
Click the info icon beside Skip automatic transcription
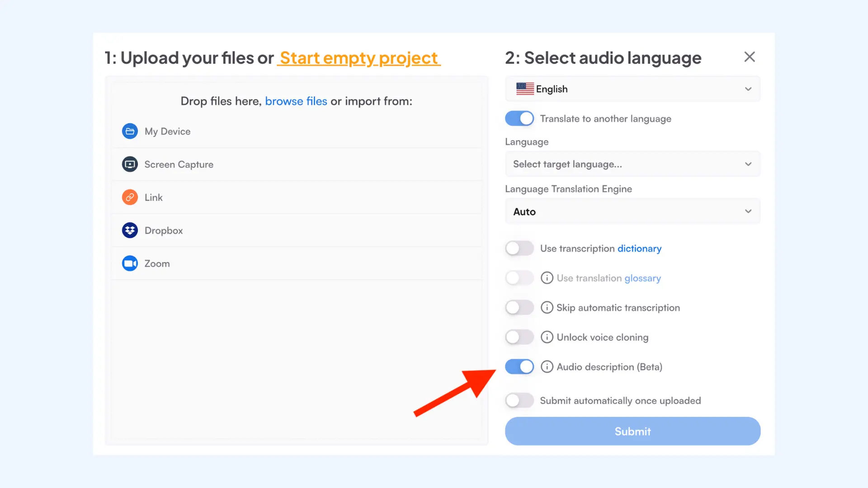547,308
